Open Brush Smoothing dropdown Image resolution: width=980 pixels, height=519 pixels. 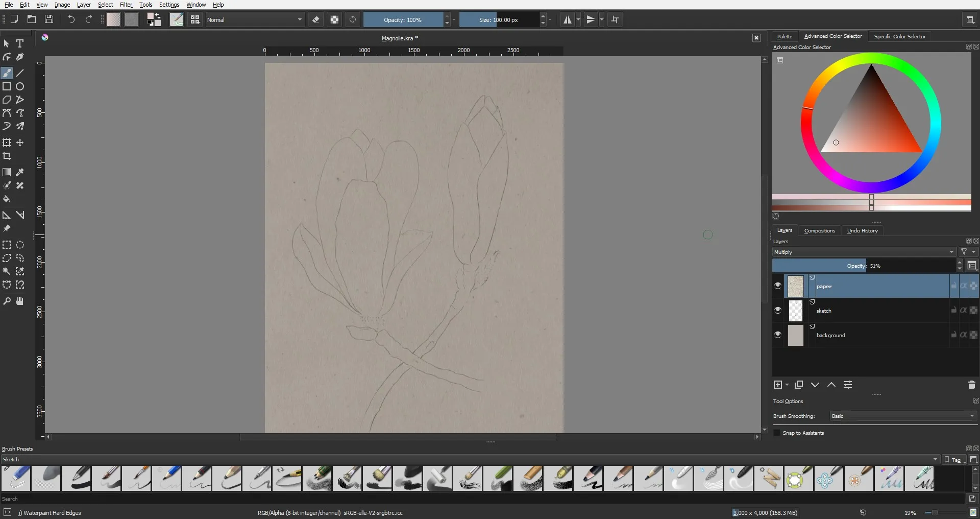(902, 416)
